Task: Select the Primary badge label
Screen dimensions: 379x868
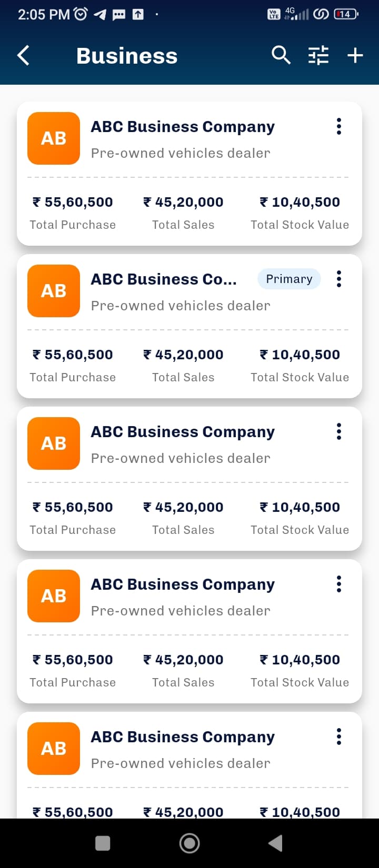Action: coord(289,279)
